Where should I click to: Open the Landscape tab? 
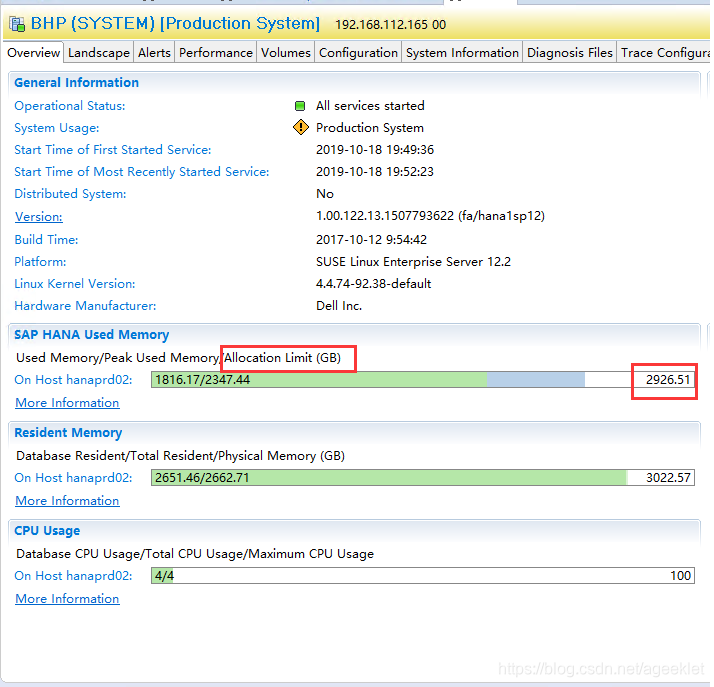(x=99, y=53)
